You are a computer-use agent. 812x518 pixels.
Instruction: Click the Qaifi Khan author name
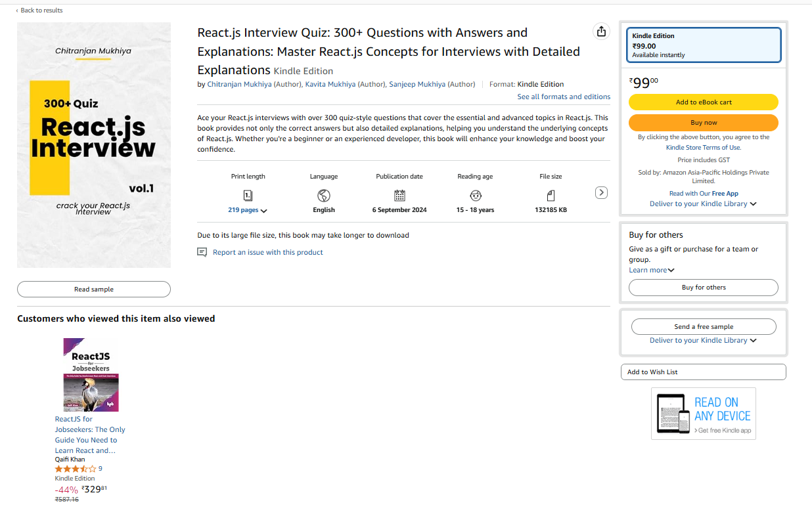70,460
